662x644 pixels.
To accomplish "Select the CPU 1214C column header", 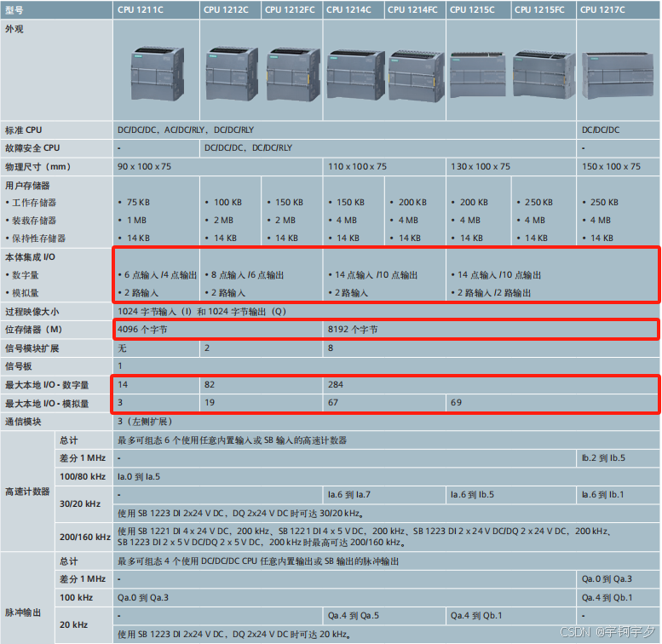I will [354, 9].
